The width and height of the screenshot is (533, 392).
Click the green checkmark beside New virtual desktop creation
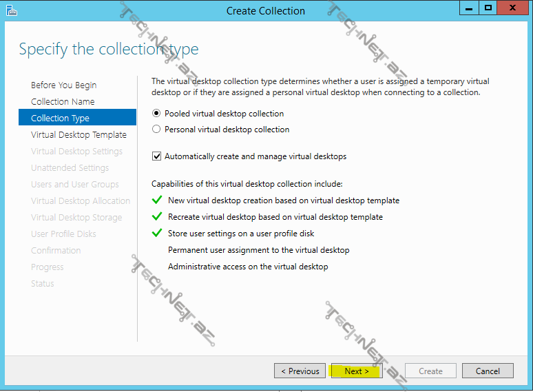pyautogui.click(x=157, y=200)
